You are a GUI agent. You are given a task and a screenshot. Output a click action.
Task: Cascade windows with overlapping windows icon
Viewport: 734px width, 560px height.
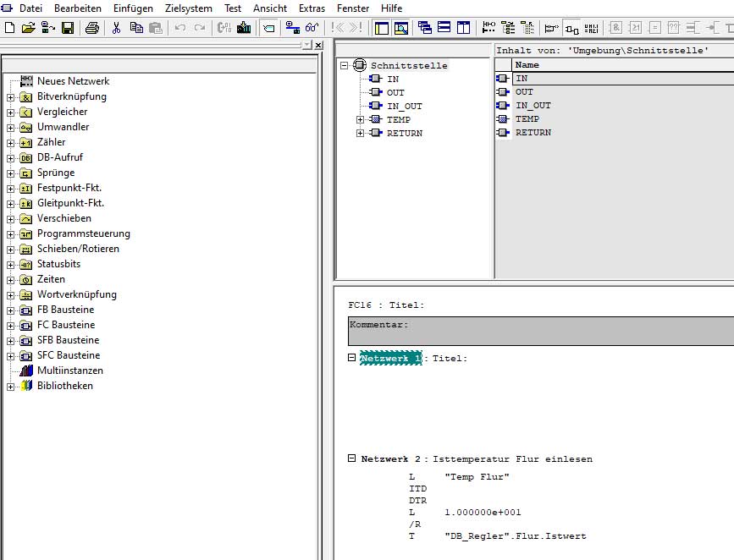pos(425,28)
